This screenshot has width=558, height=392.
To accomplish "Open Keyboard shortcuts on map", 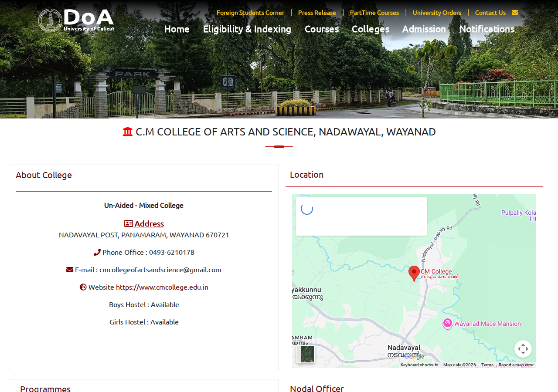I will point(419,365).
